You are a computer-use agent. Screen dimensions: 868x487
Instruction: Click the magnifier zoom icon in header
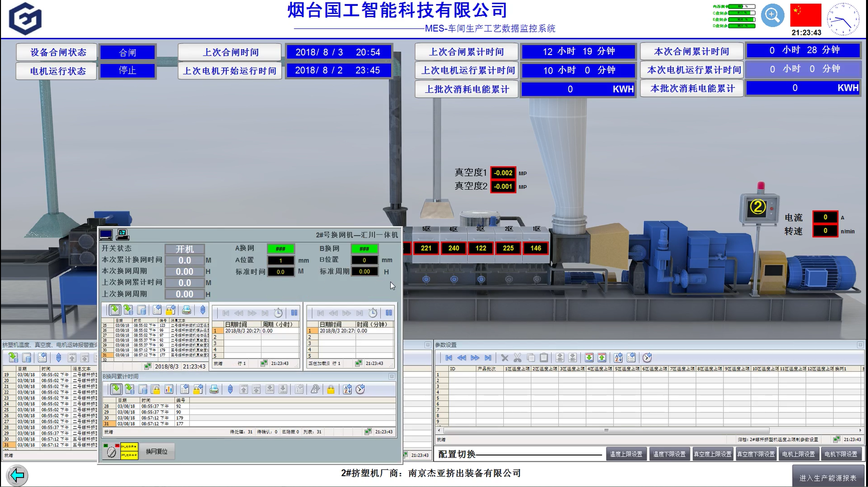pos(772,16)
